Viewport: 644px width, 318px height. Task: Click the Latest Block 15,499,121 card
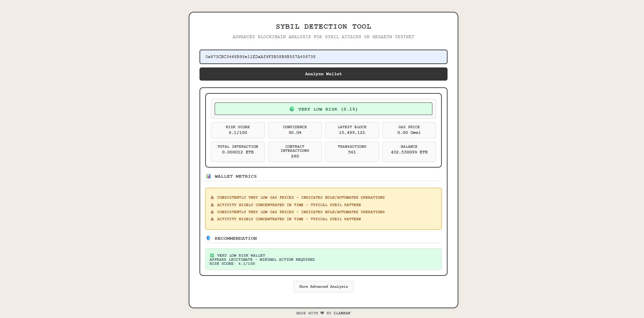(x=352, y=130)
